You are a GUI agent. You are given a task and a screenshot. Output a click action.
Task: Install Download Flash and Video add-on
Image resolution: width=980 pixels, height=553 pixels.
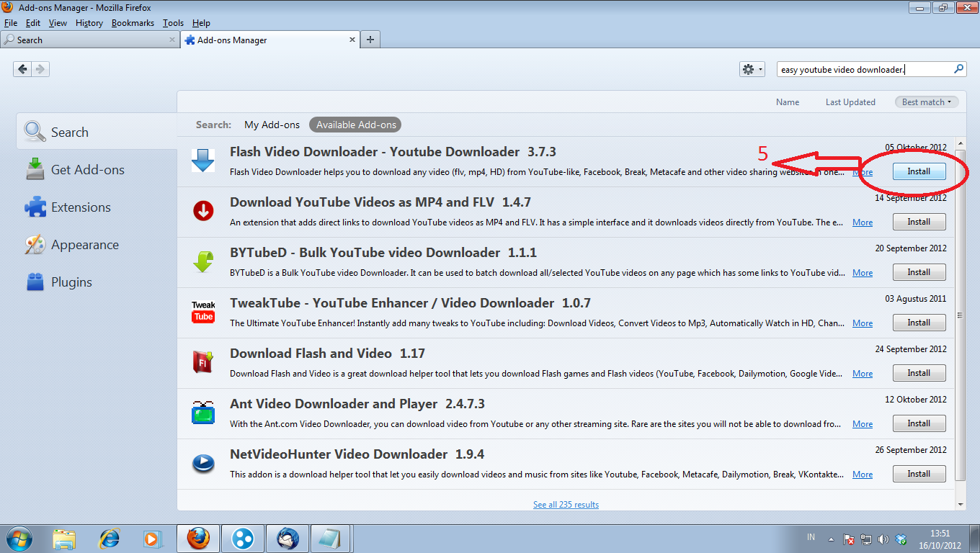click(919, 373)
